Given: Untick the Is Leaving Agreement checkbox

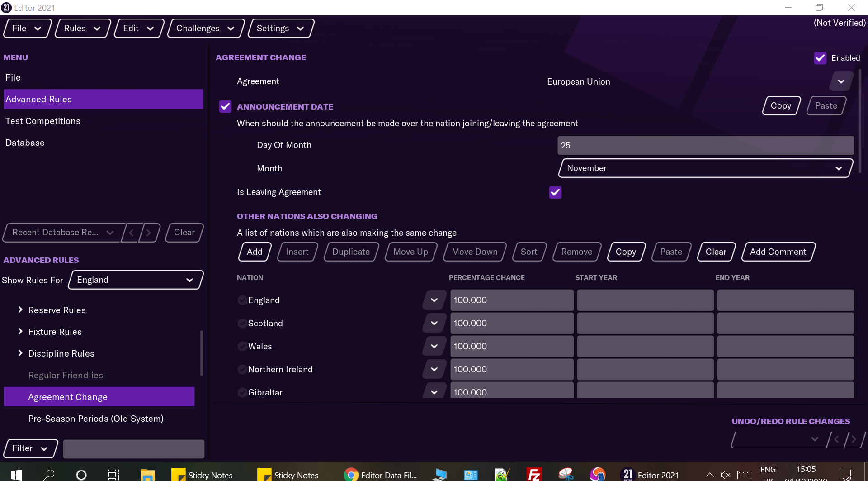Looking at the screenshot, I should tap(555, 192).
